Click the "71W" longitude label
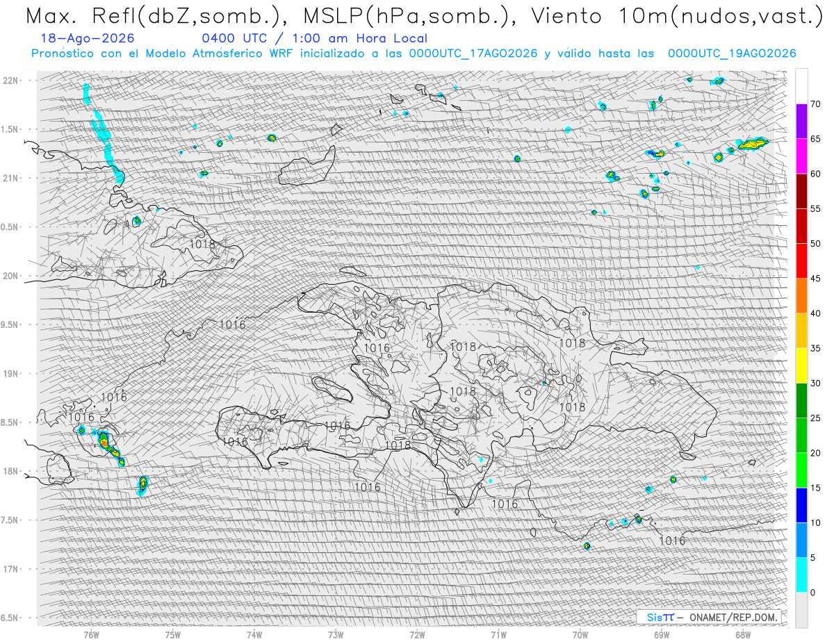Image resolution: width=834 pixels, height=644 pixels. tap(498, 635)
